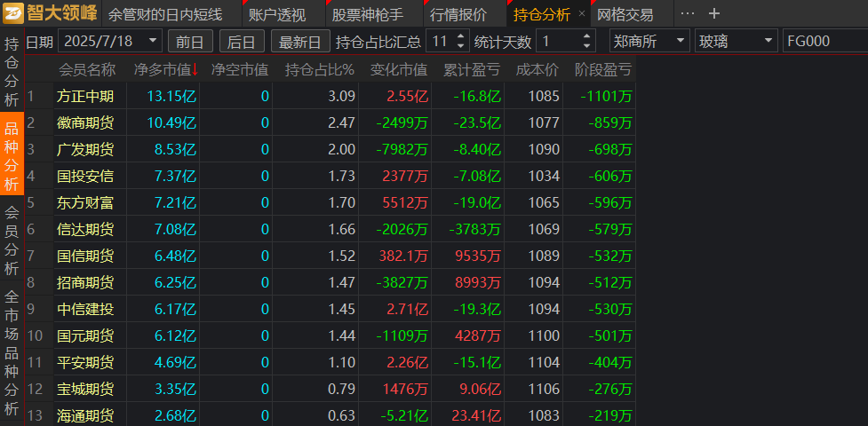Click 10.49亿 net long value
Screen dimensions: 868x426
click(171, 122)
